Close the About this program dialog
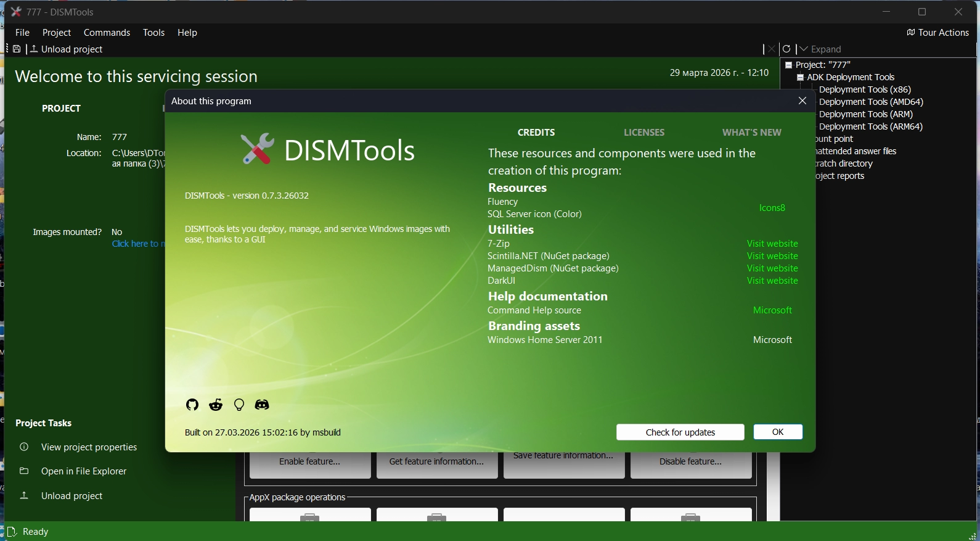The image size is (980, 541). point(802,101)
